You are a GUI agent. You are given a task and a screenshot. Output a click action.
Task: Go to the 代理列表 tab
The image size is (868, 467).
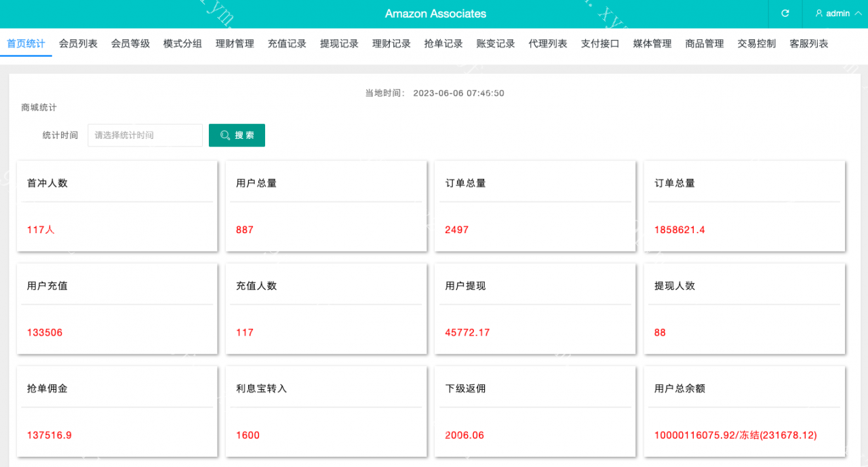548,43
